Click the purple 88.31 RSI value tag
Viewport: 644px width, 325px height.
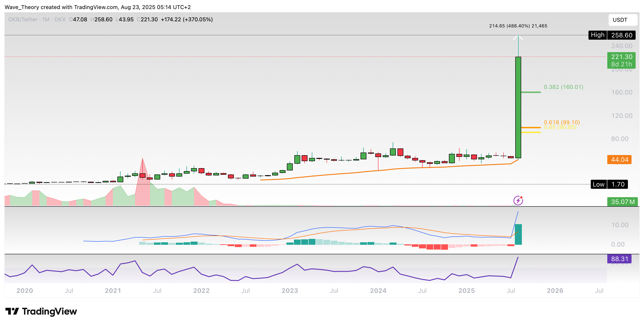coord(619,259)
